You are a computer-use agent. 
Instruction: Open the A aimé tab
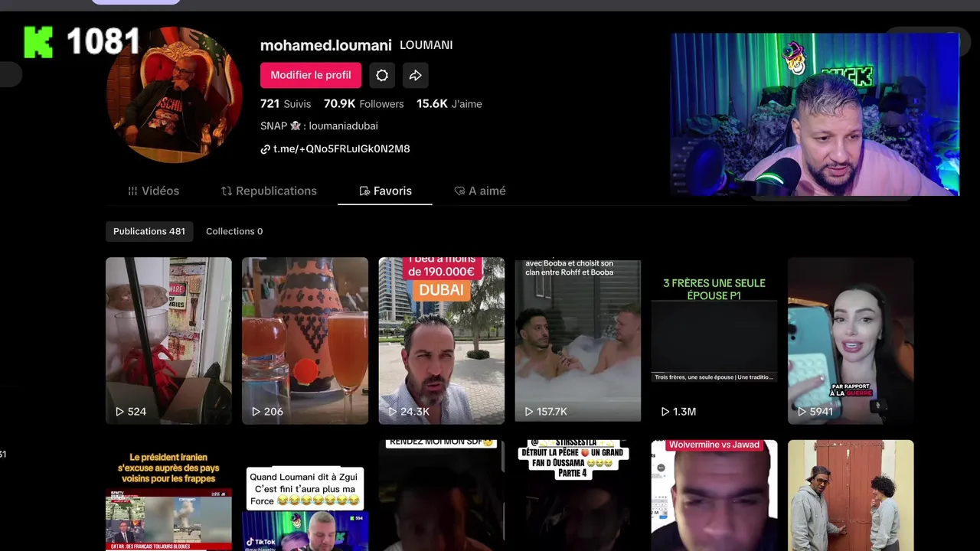coord(480,191)
